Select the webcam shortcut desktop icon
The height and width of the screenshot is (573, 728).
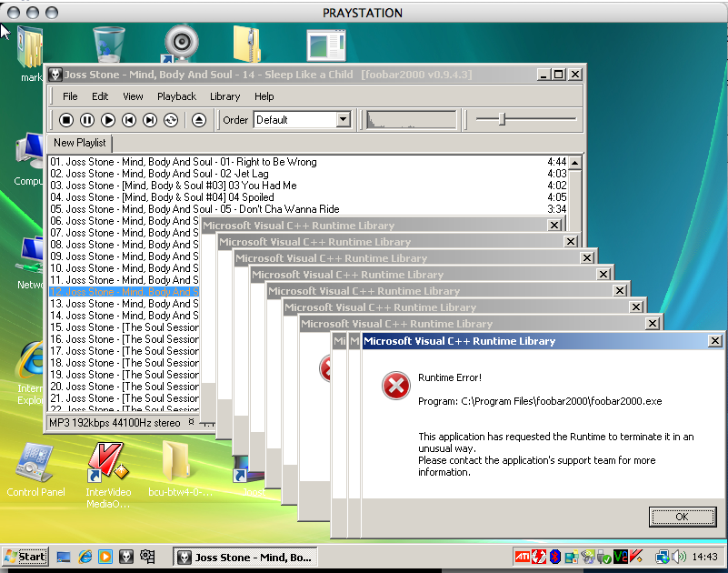pyautogui.click(x=182, y=44)
